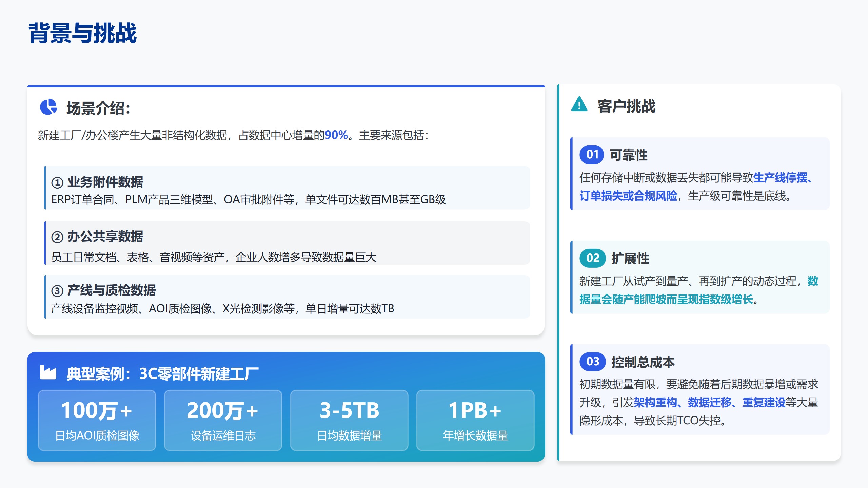Select the slide title 背景与挑战
The image size is (868, 488).
(x=82, y=33)
